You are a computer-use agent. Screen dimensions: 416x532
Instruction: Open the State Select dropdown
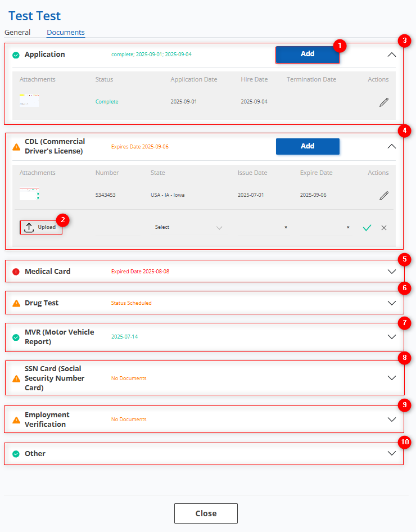pyautogui.click(x=188, y=228)
